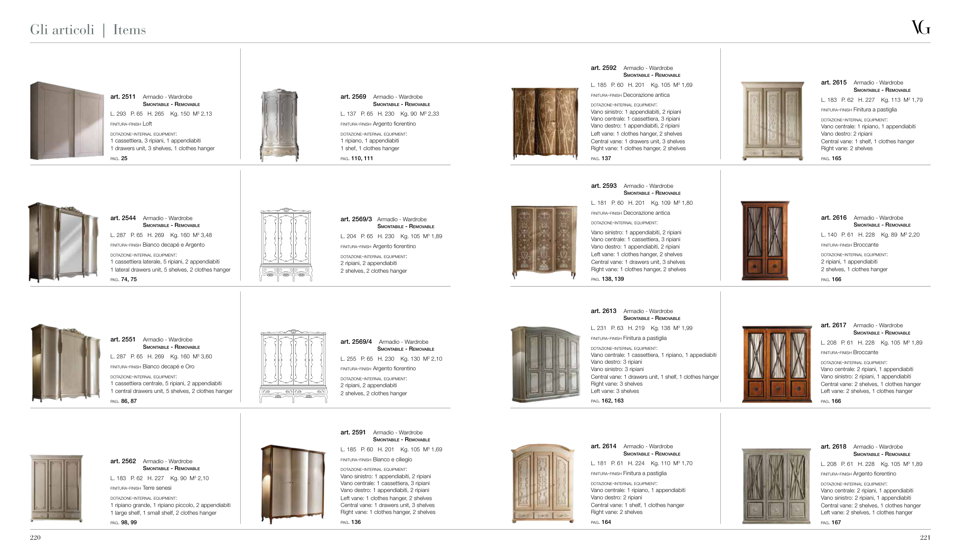Click page reference 110, 111 under art. 2569
This screenshot has width=961, height=560.
[x=362, y=158]
